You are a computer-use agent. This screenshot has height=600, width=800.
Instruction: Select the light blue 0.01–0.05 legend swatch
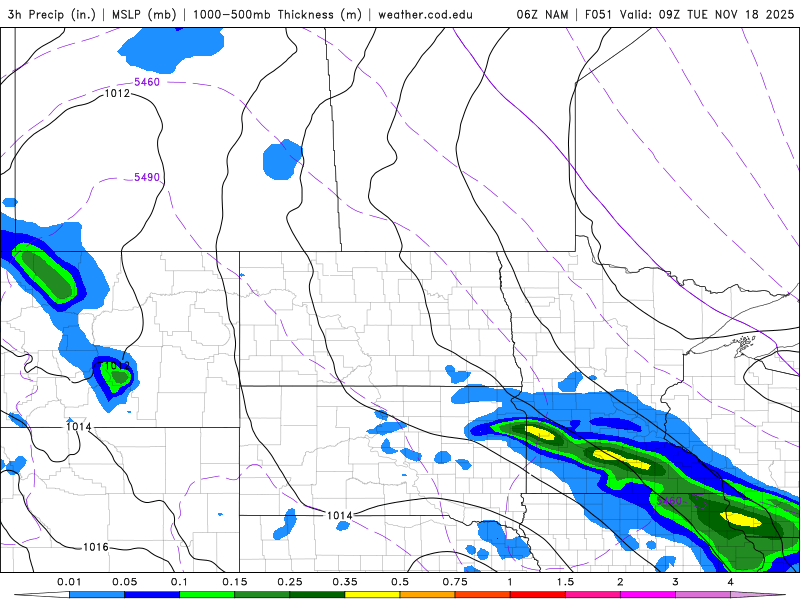pyautogui.click(x=96, y=594)
